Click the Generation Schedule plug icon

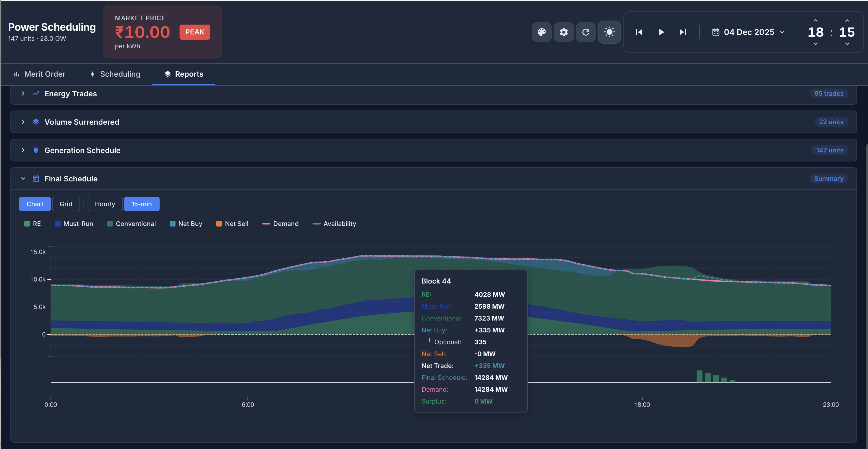(36, 150)
